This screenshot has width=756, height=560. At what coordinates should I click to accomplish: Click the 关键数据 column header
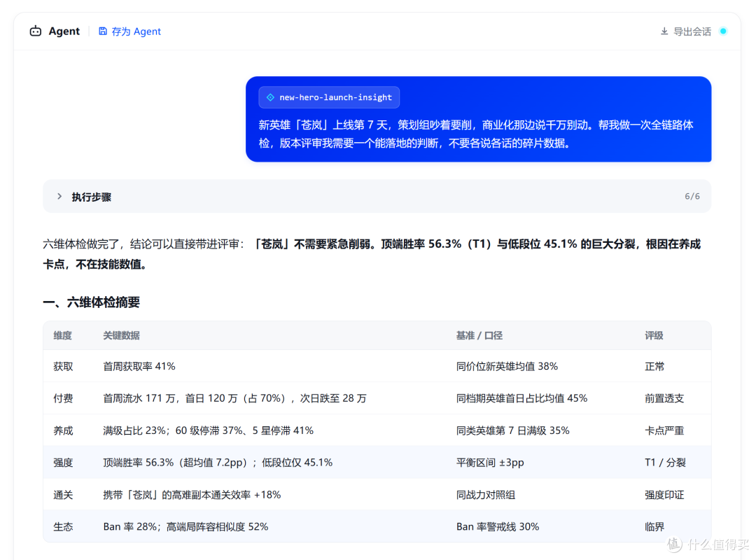point(122,335)
